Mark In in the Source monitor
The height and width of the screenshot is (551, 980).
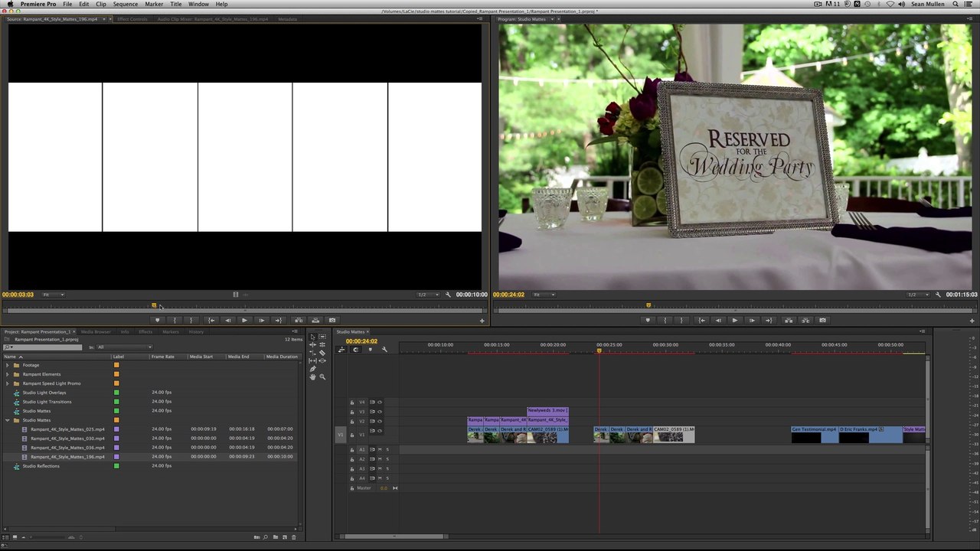175,320
